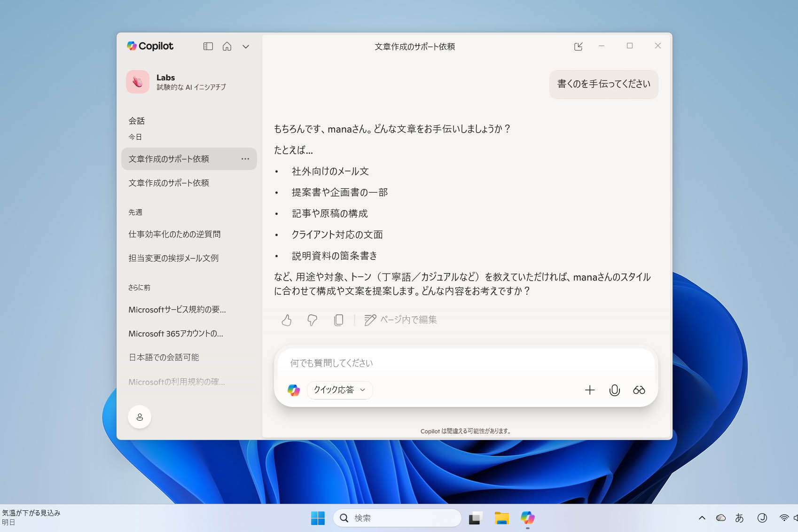Copy Copilot's response with the copy icon
The height and width of the screenshot is (532, 798).
click(x=338, y=320)
